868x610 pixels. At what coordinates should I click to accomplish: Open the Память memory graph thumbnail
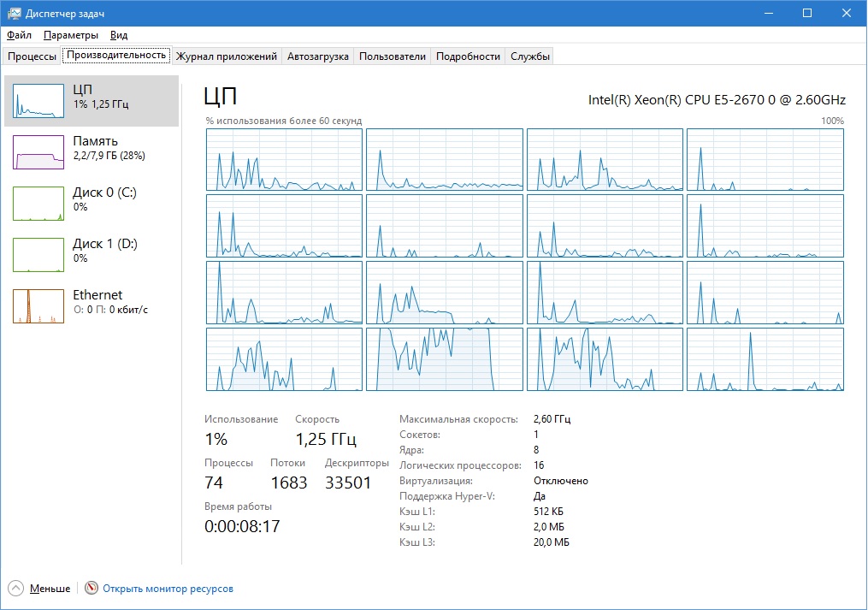38,152
